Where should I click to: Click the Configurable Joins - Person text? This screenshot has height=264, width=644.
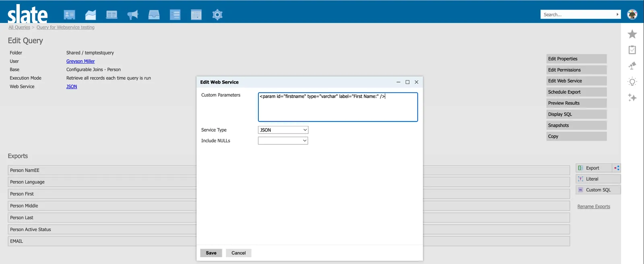(x=93, y=70)
